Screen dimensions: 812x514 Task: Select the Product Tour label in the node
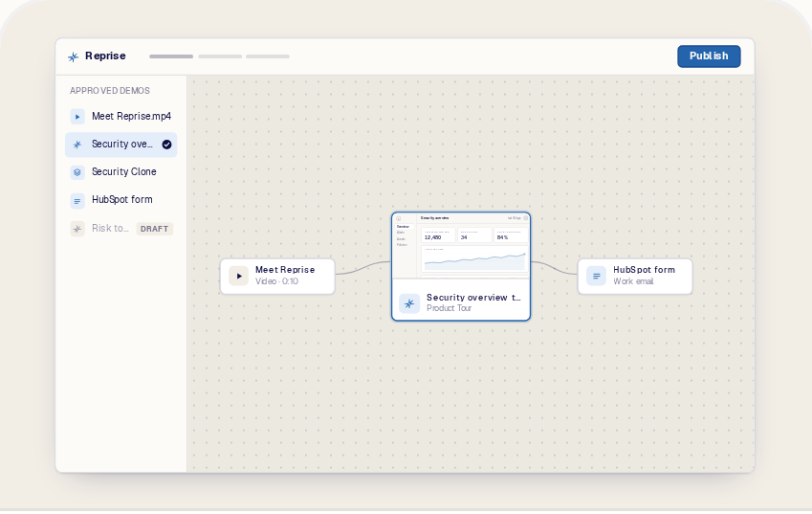click(449, 308)
